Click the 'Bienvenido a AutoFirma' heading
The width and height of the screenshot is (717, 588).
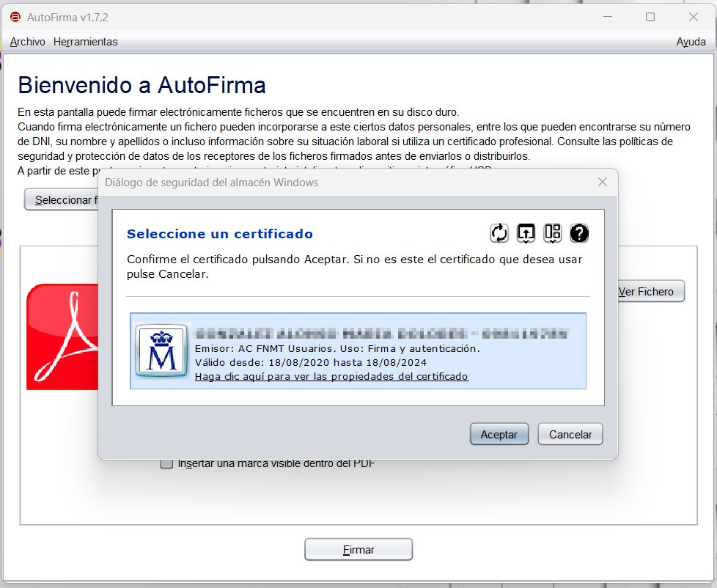pos(141,85)
